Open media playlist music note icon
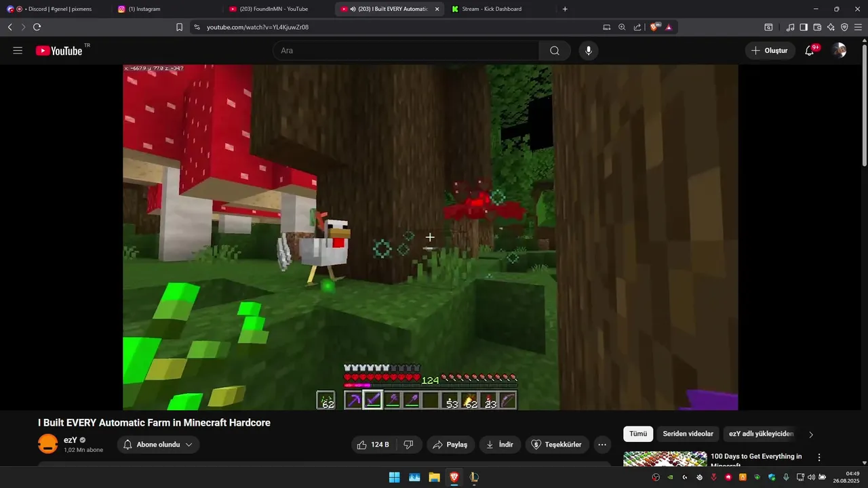The height and width of the screenshot is (488, 868). [790, 27]
